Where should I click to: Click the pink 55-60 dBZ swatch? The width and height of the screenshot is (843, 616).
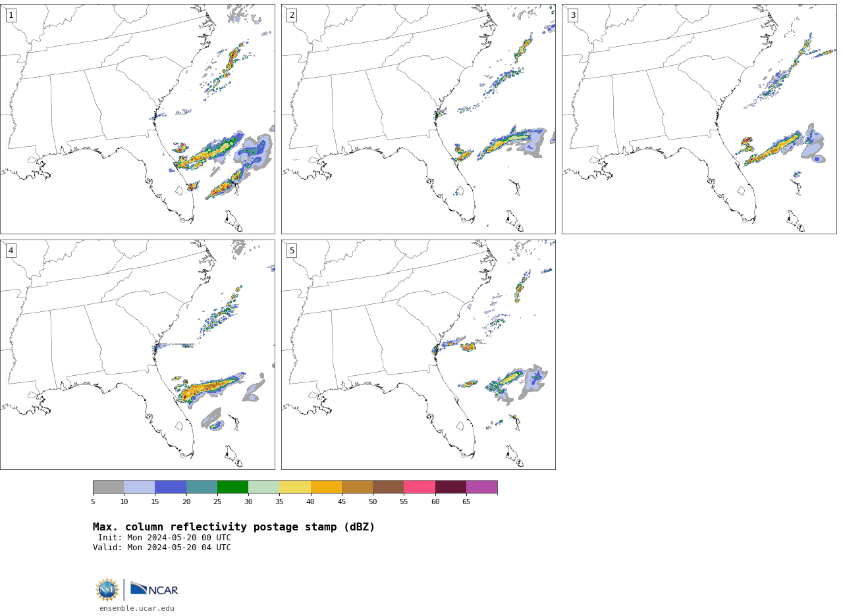pos(420,487)
